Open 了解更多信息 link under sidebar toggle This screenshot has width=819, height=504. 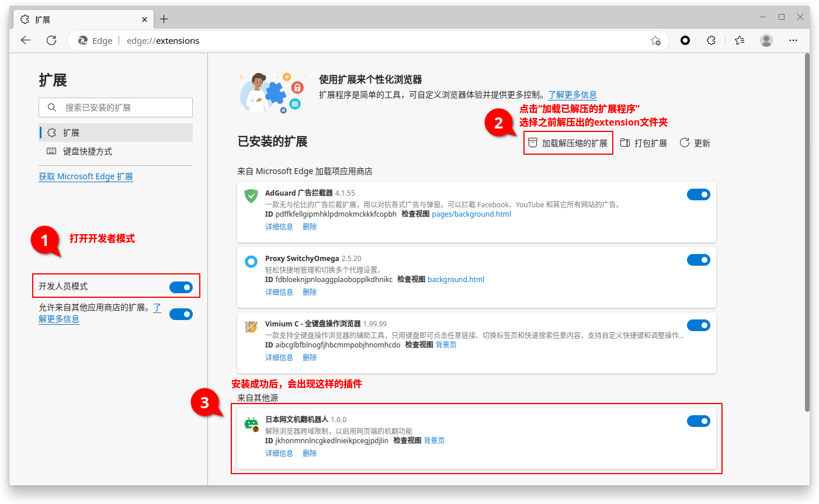click(59, 319)
